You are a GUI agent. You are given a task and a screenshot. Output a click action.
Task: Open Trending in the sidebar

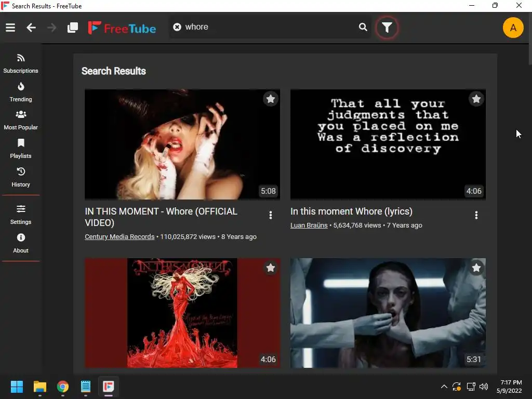(x=21, y=92)
